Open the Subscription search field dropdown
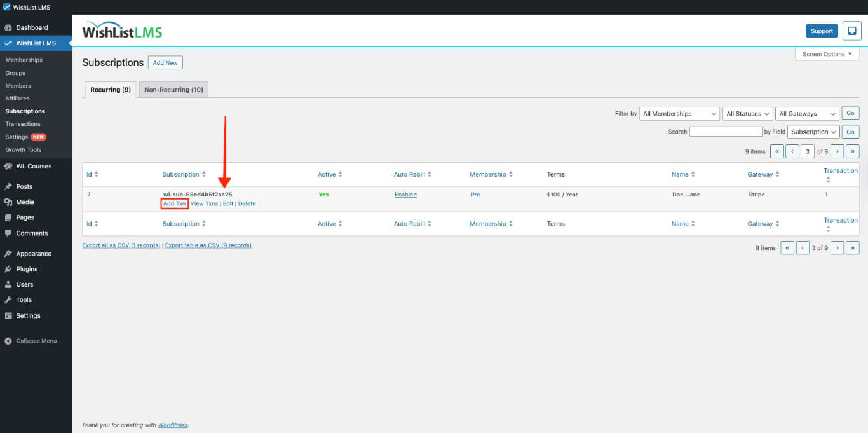Viewport: 868px width, 433px height. [x=813, y=132]
